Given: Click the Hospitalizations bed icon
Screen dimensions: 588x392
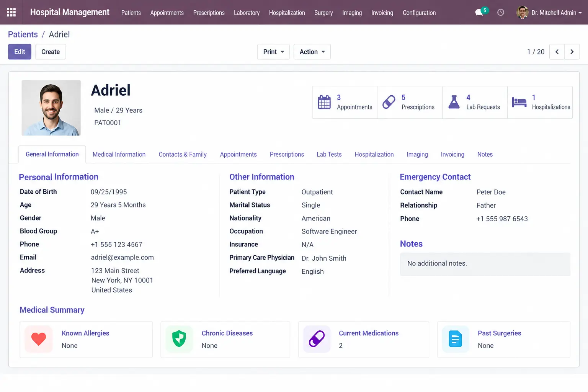Looking at the screenshot, I should (519, 102).
